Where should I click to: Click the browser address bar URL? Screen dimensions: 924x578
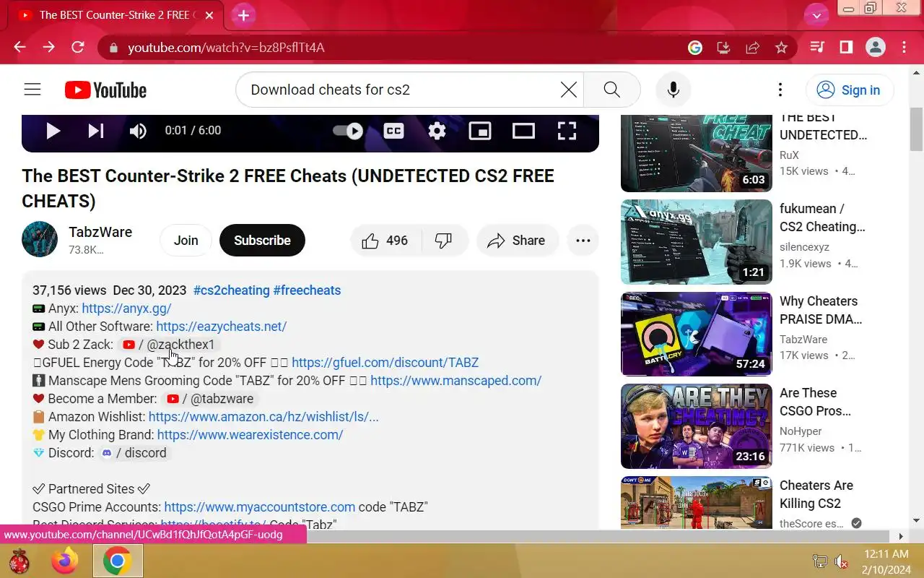(x=226, y=48)
